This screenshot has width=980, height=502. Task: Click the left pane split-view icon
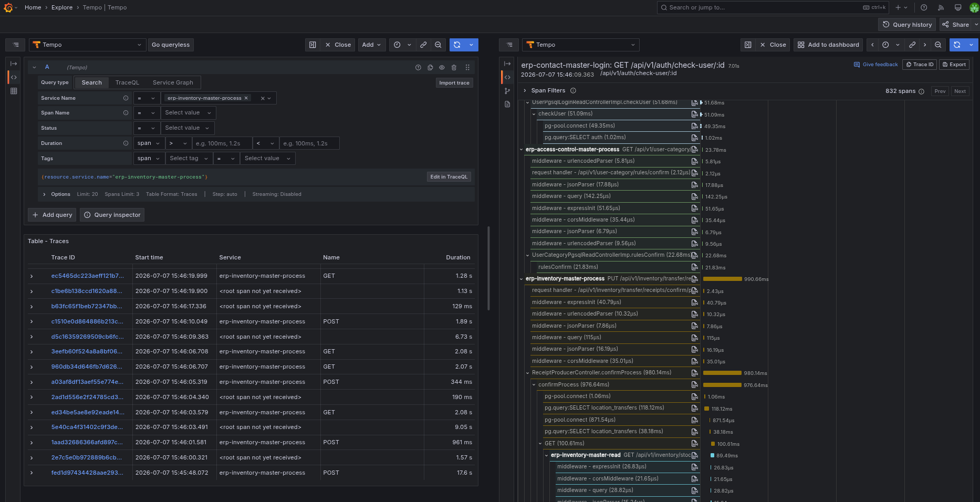tap(312, 45)
